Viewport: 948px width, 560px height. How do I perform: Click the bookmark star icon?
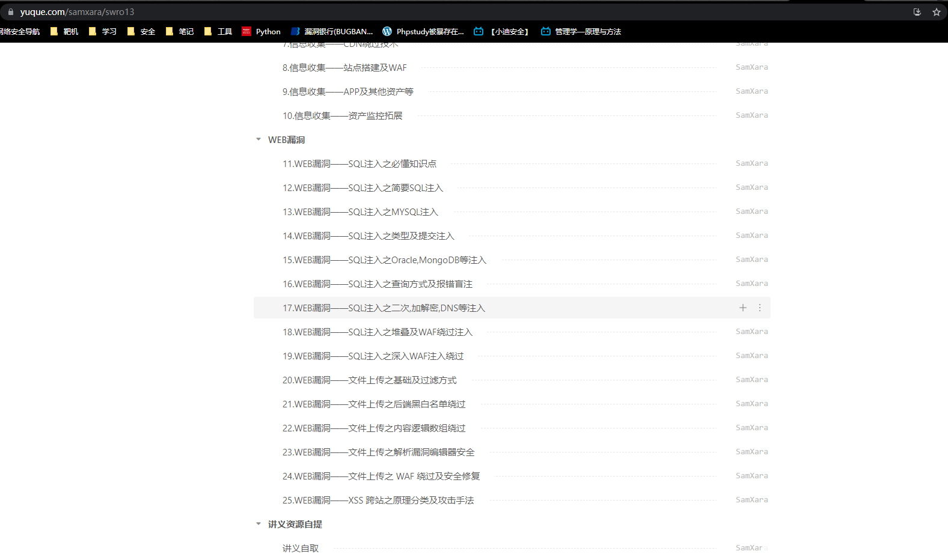point(936,12)
